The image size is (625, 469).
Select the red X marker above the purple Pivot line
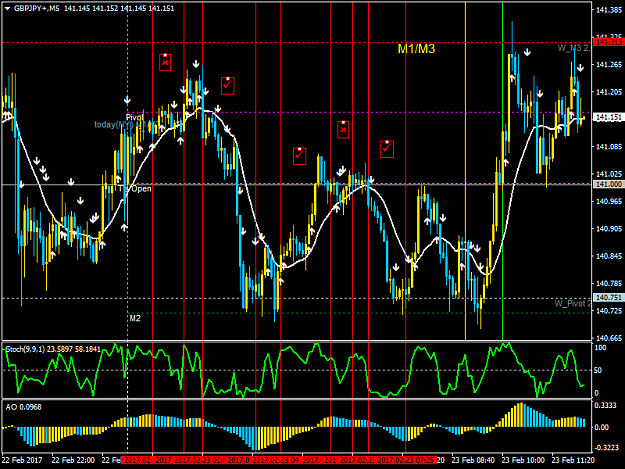tap(165, 62)
